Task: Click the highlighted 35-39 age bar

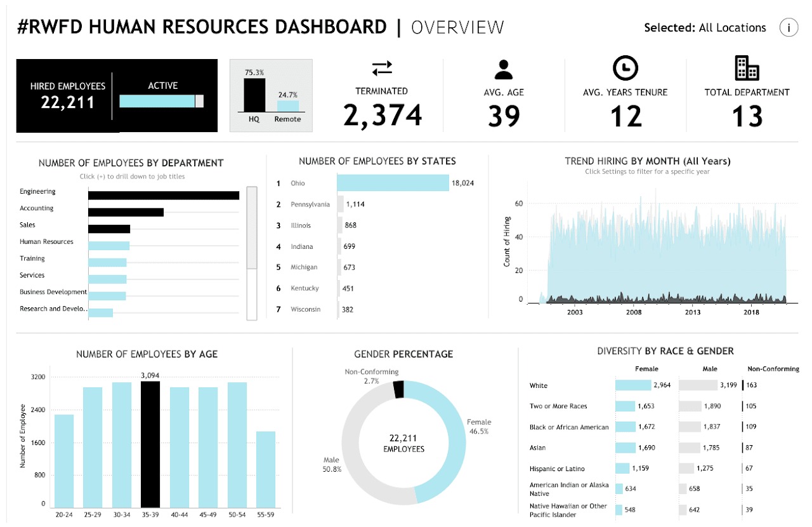Action: pyautogui.click(x=150, y=443)
